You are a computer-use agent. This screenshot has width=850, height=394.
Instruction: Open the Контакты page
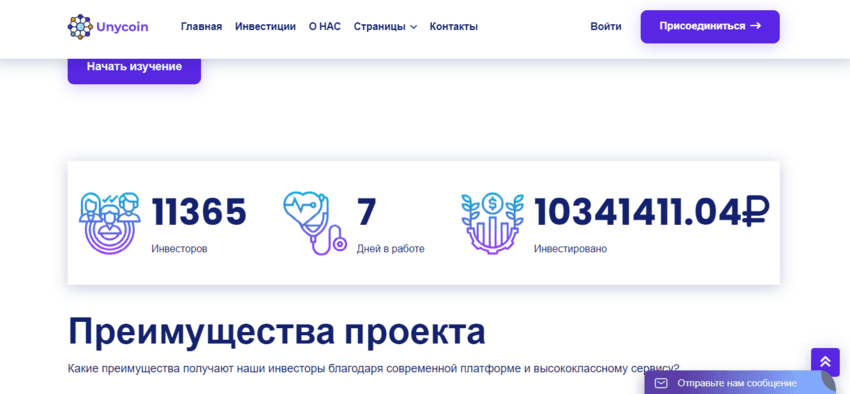(x=454, y=27)
